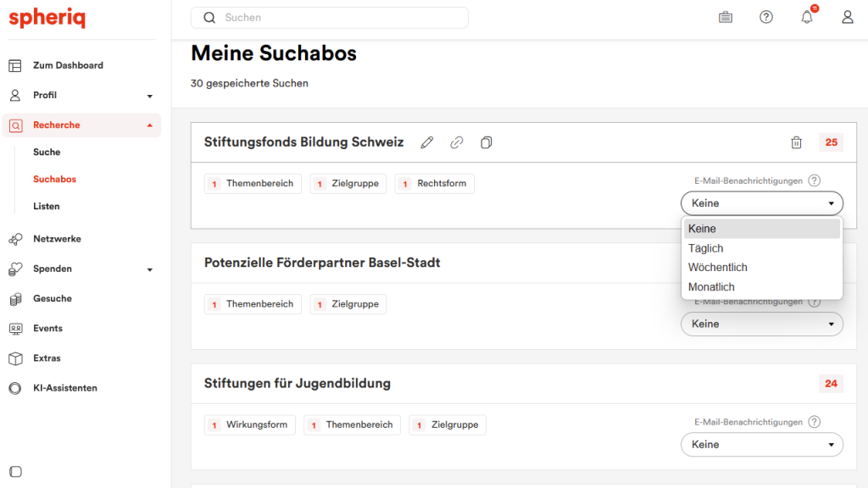
Task: Open Listen in the sidebar
Action: (47, 207)
